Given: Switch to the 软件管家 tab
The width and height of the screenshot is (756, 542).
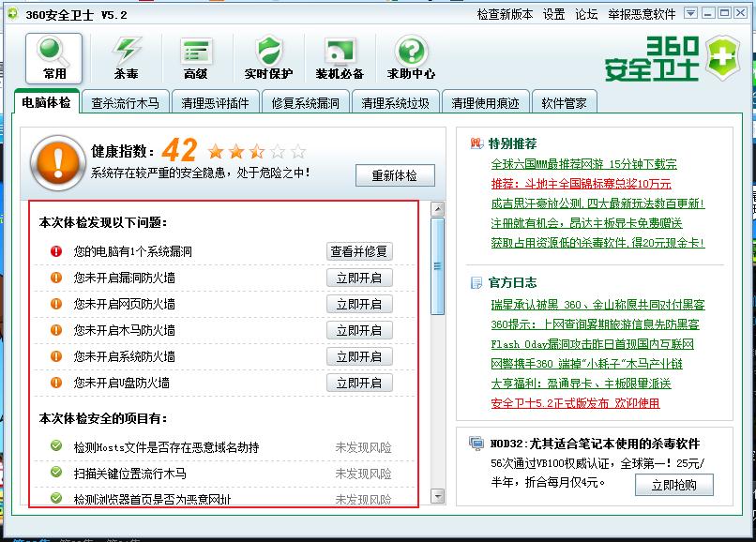Looking at the screenshot, I should (x=564, y=103).
